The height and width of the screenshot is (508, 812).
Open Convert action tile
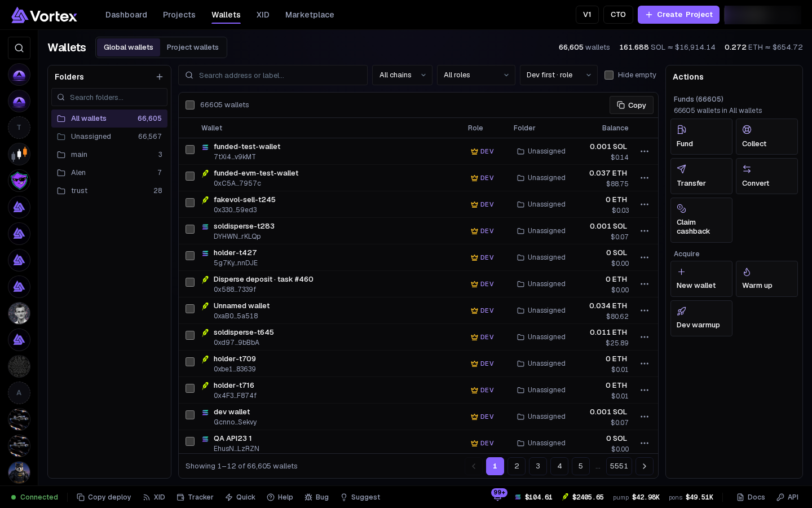[766, 176]
